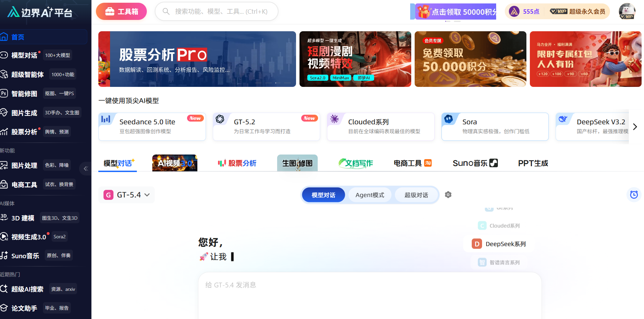This screenshot has height=319, width=644.
Task: Click the 边界AI平台 logo
Action: (40, 12)
